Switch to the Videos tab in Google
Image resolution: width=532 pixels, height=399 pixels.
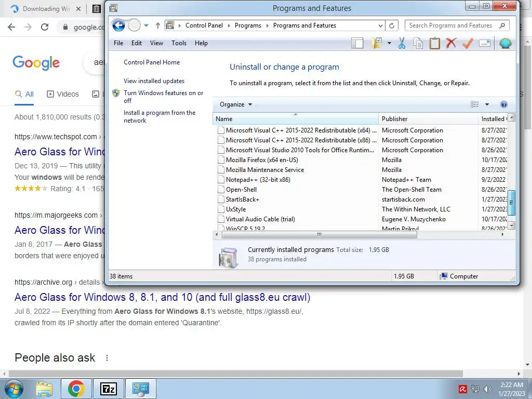click(x=62, y=94)
